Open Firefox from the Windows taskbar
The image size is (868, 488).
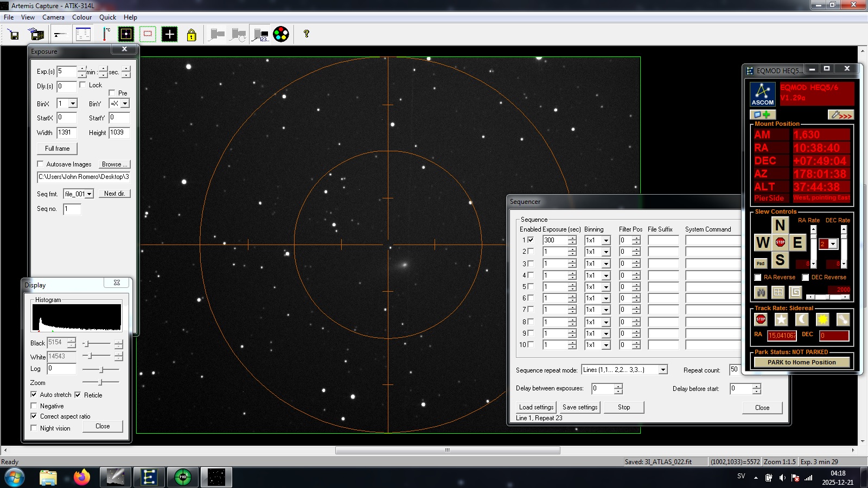[x=82, y=477]
